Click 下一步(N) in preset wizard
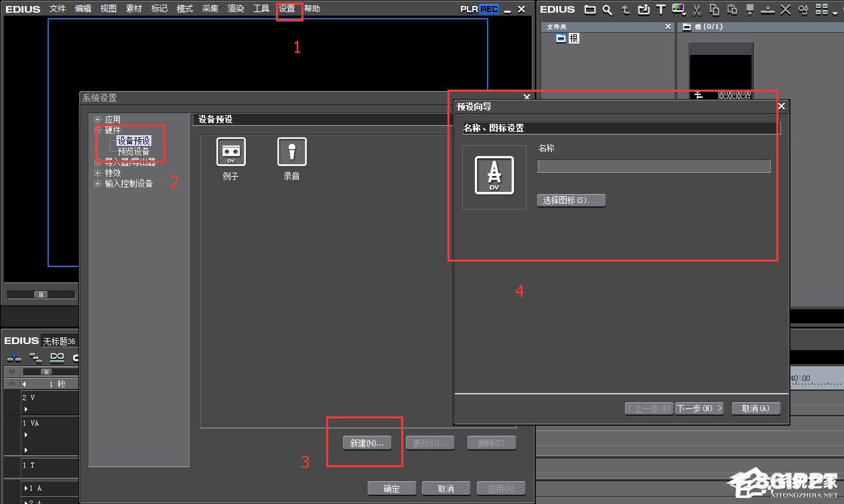The height and width of the screenshot is (504, 844). (x=699, y=408)
